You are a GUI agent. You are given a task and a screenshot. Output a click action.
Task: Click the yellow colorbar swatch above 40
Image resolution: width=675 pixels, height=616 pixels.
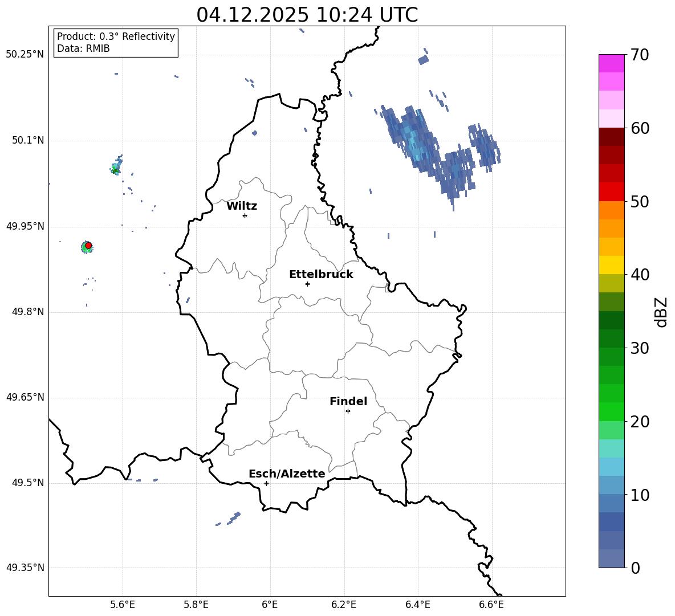pos(612,265)
